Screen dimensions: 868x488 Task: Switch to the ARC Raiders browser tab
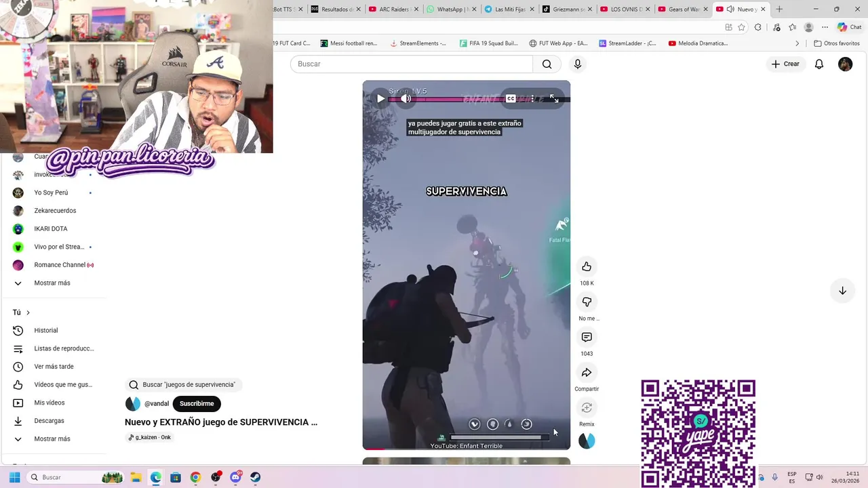pos(393,9)
